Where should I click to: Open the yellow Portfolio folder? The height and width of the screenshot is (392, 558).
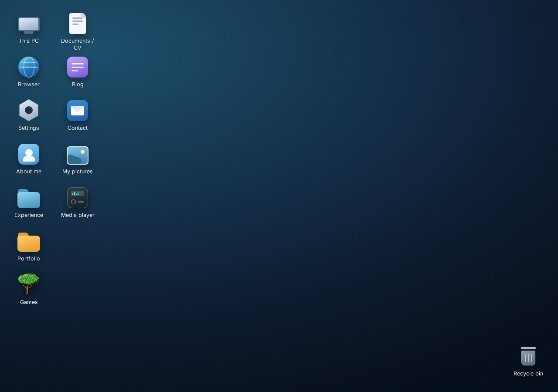coord(29,242)
